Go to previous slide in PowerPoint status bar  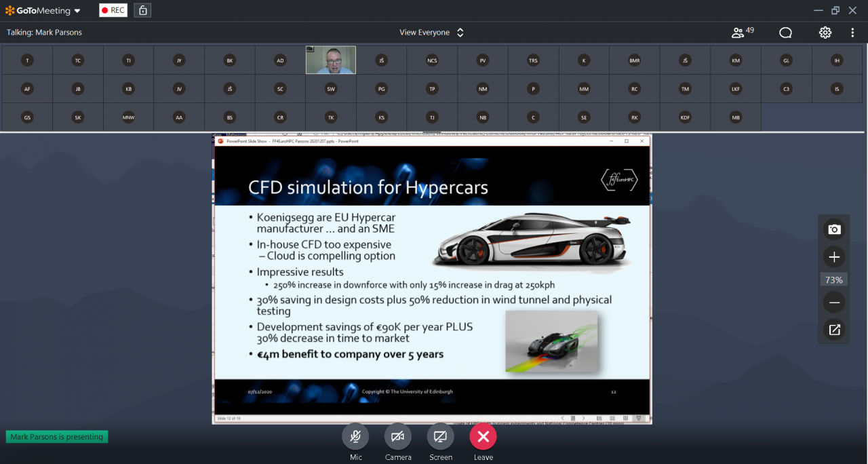tap(562, 419)
